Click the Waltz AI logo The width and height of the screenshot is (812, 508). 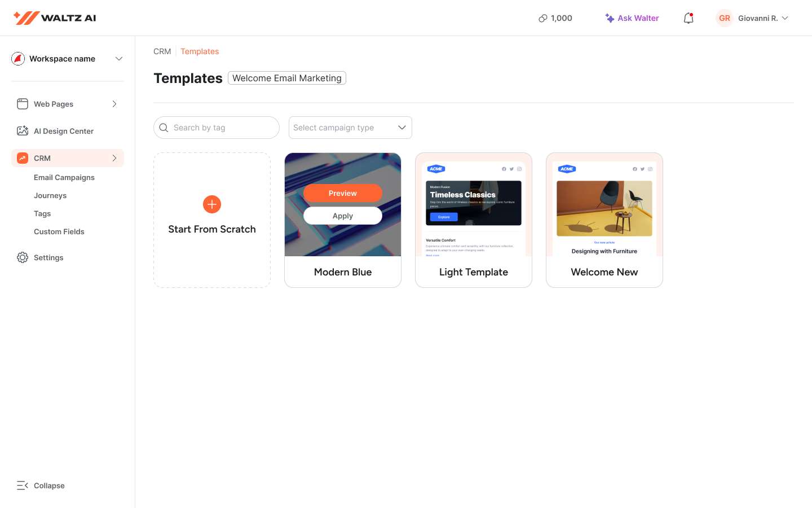(54, 17)
